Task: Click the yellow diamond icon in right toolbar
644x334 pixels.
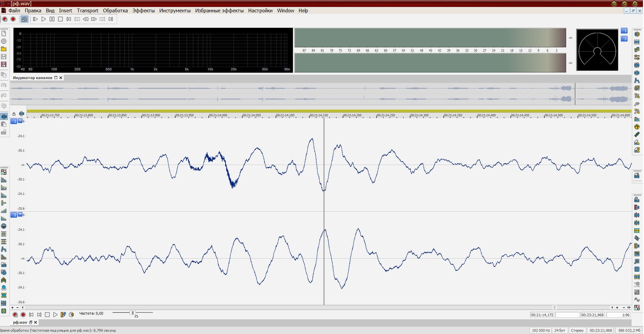Action: pyautogui.click(x=637, y=127)
